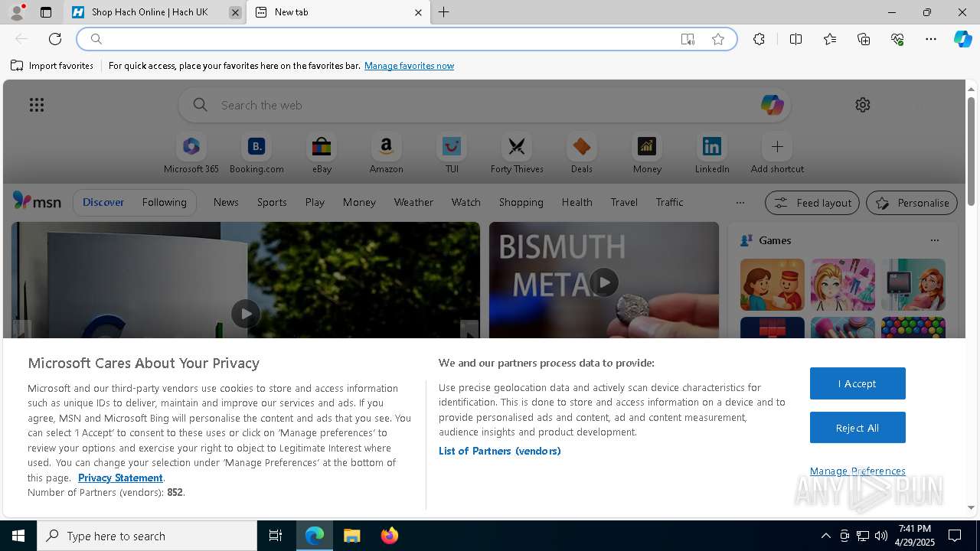Screen dimensions: 980x551
Task: Switch to Shop Hach Online tab
Action: 149,12
